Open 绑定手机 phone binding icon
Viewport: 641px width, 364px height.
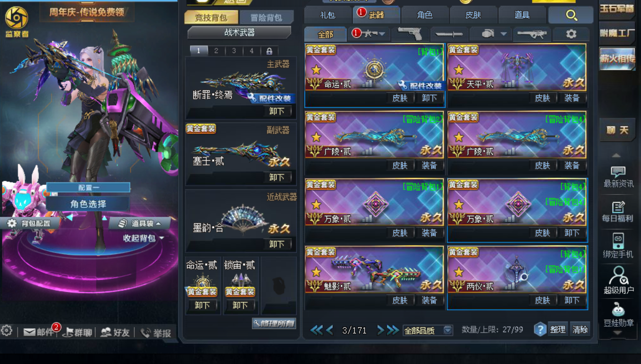[618, 246]
